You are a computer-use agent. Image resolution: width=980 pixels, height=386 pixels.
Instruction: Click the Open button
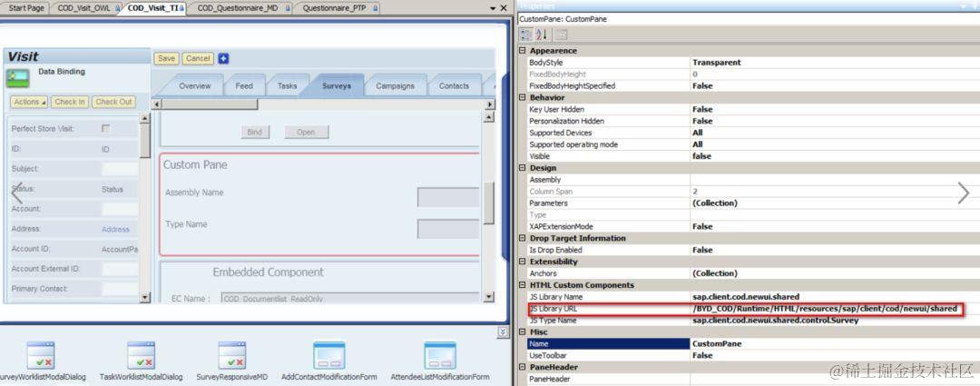coord(307,132)
